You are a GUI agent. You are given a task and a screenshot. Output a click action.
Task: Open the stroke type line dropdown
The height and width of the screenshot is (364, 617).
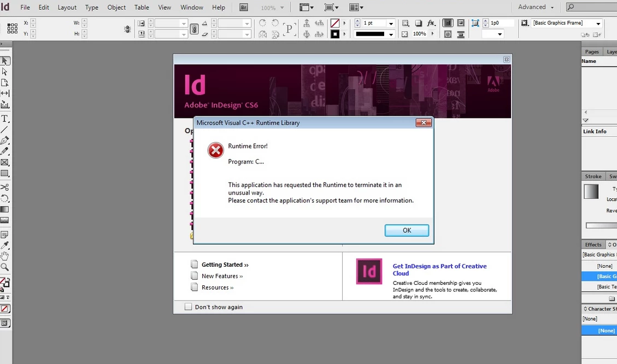click(x=391, y=34)
